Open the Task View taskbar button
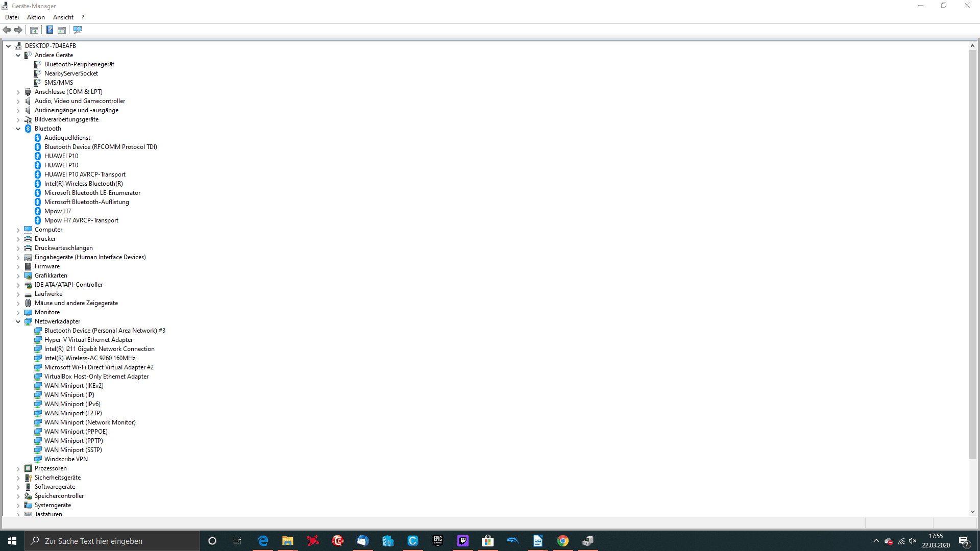Screen dimensions: 980x551 [237, 541]
